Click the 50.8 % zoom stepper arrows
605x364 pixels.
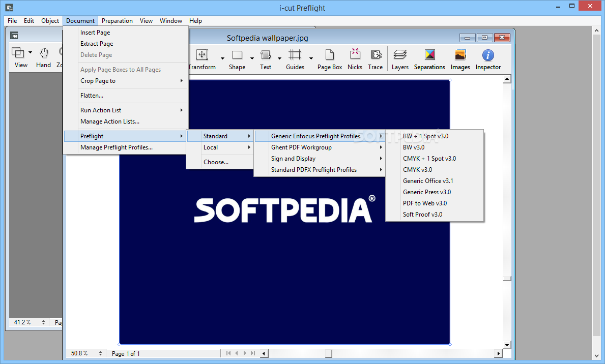100,353
